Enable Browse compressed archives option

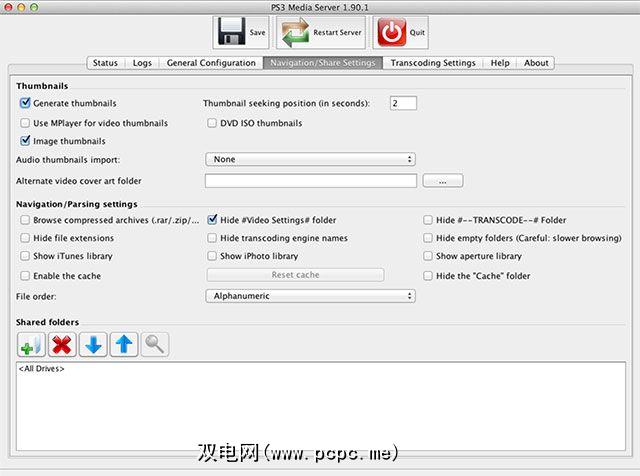coord(25,220)
